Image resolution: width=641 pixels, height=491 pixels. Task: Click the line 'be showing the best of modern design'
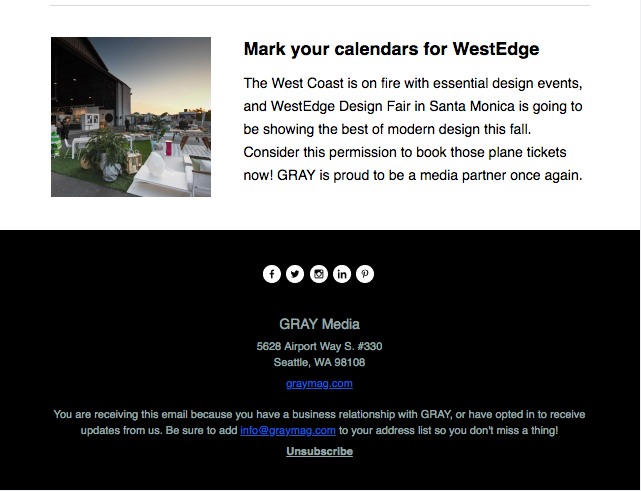[387, 129]
